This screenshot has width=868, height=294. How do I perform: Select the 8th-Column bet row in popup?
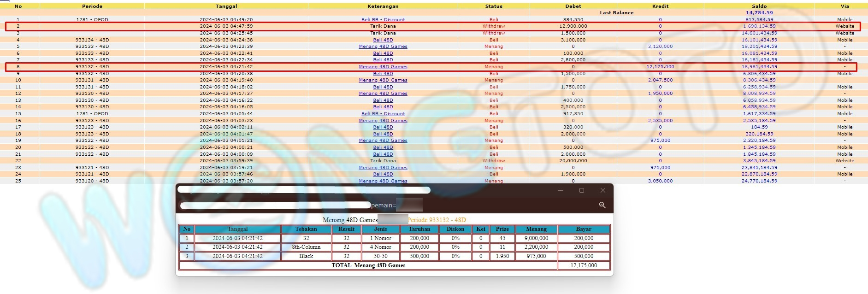[306, 247]
